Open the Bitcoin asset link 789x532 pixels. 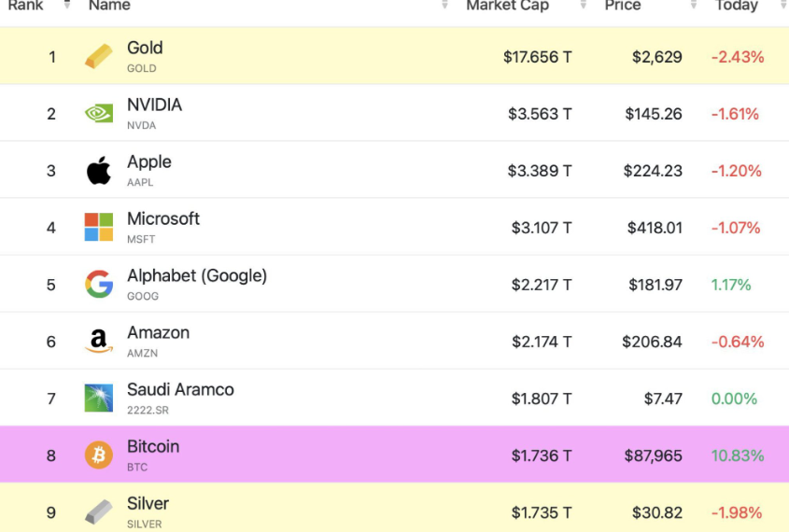[x=153, y=447]
